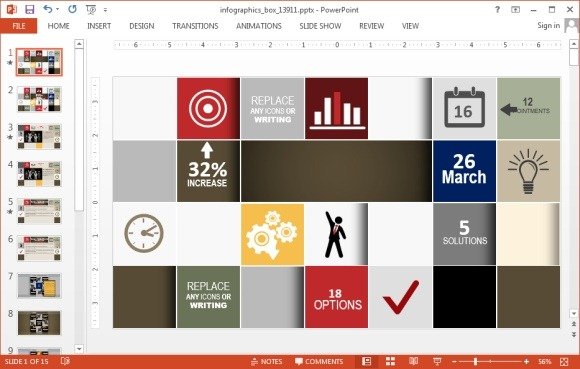This screenshot has height=369, width=580.
Task: Click the animation star under slide 1 number
Action: [10, 62]
